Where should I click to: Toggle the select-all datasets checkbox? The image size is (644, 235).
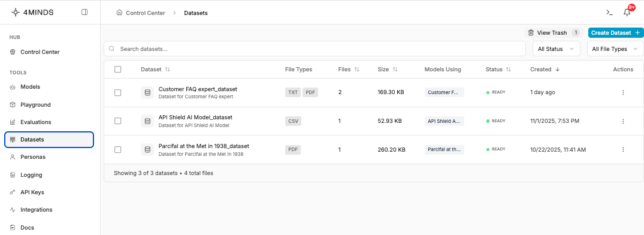(118, 70)
